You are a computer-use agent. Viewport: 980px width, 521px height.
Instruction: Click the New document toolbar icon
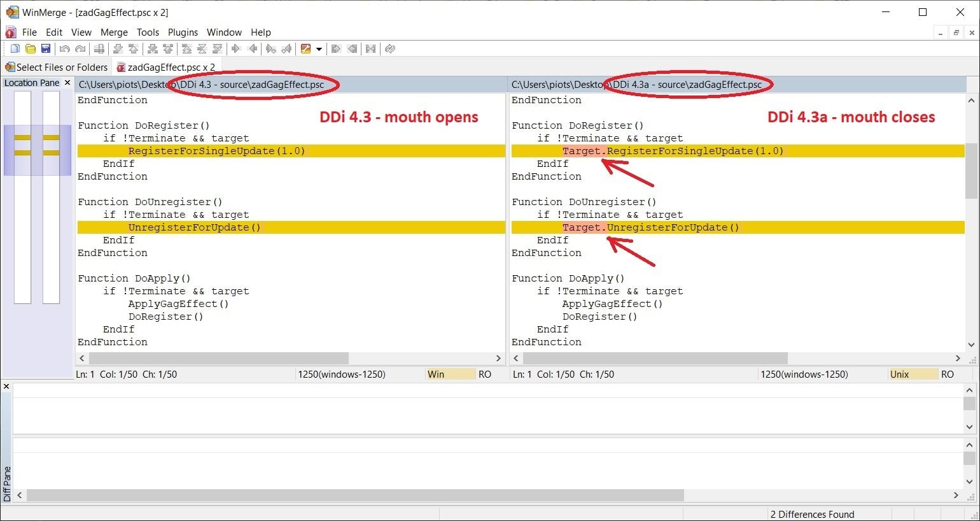15,49
